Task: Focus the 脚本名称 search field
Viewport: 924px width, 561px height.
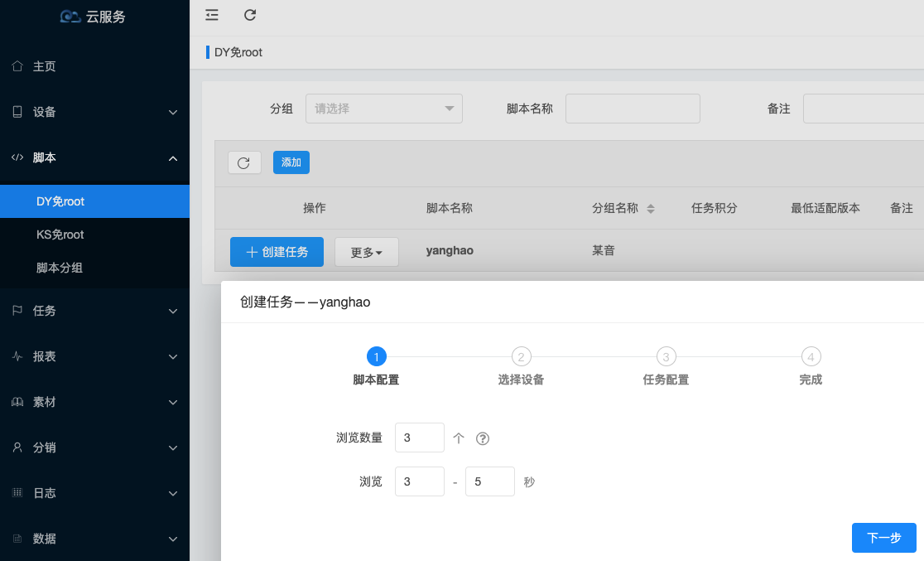Action: 633,109
